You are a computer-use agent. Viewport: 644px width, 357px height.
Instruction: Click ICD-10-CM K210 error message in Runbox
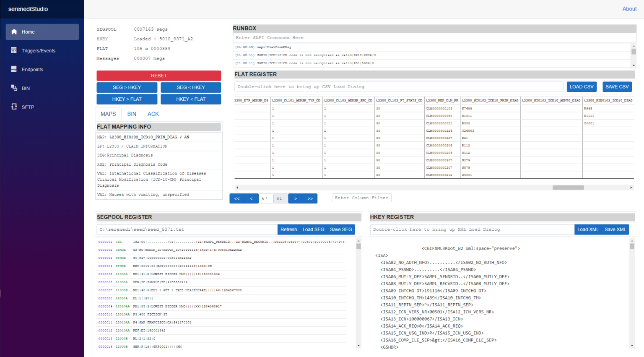[432, 55]
